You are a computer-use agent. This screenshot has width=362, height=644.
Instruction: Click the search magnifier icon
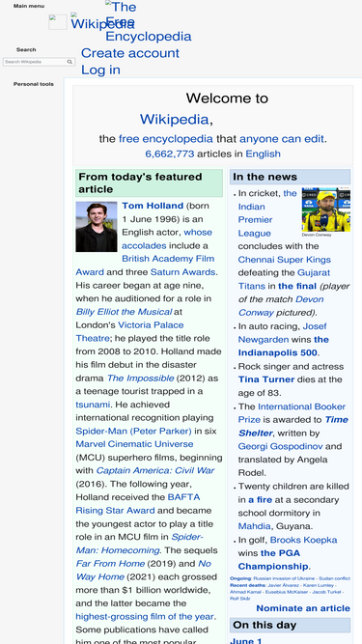(70, 62)
